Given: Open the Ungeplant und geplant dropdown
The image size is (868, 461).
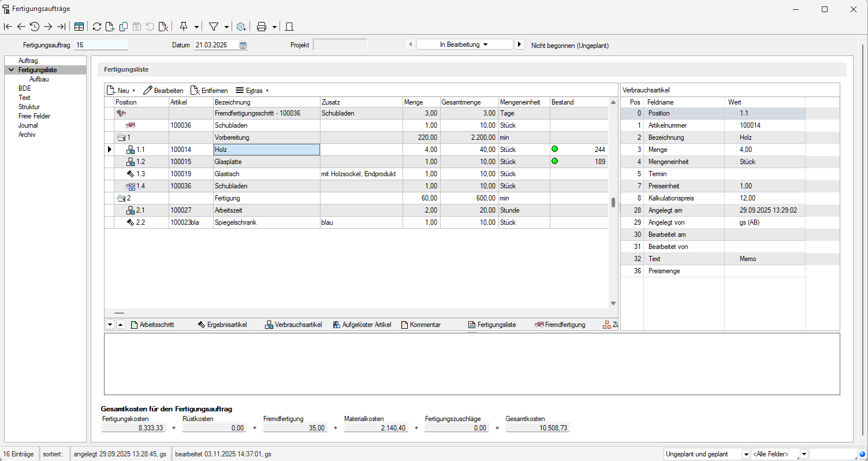Looking at the screenshot, I should point(745,454).
